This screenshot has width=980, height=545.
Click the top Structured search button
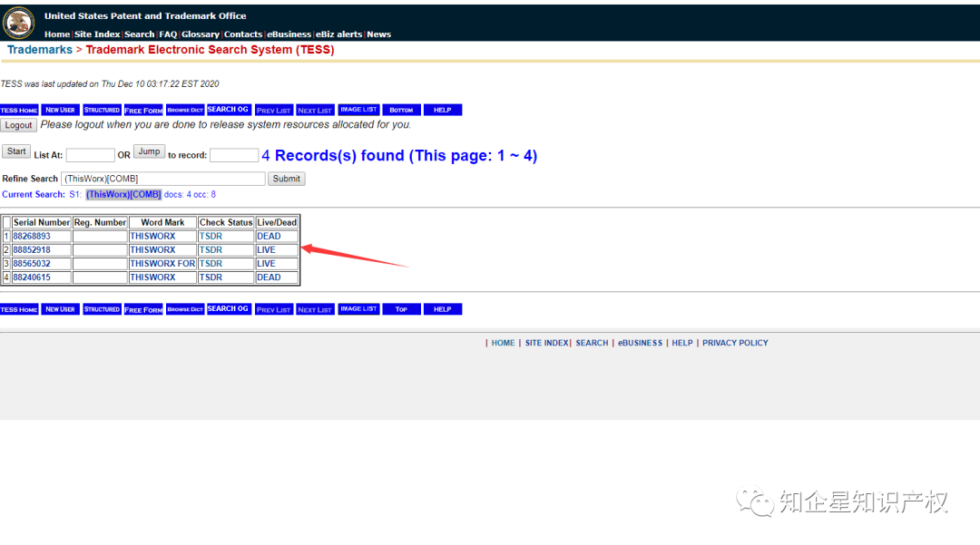pos(102,110)
